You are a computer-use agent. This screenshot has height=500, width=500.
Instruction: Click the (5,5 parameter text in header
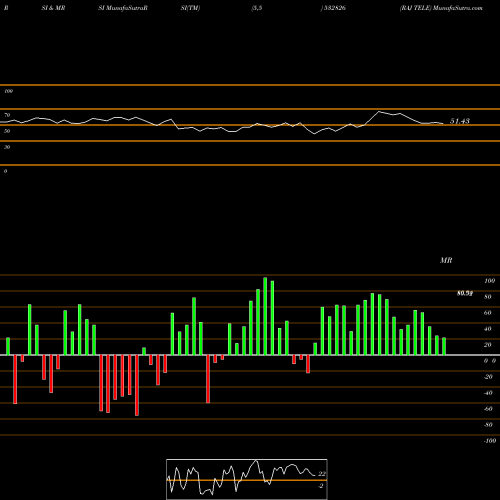(x=257, y=8)
